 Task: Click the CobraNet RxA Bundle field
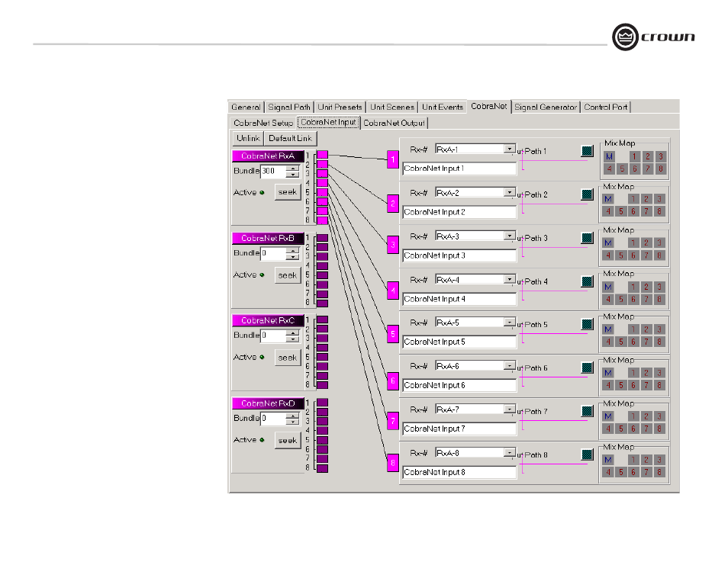273,172
